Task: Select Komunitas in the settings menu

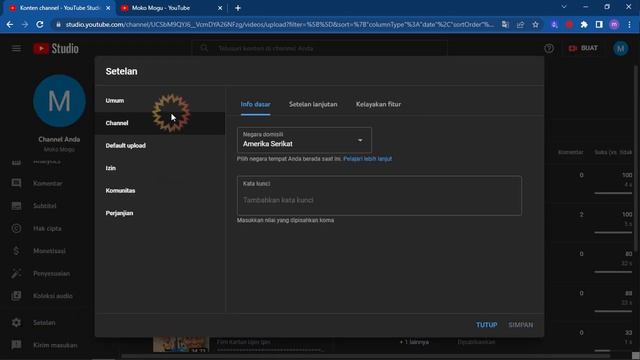Action: tap(160, 190)
